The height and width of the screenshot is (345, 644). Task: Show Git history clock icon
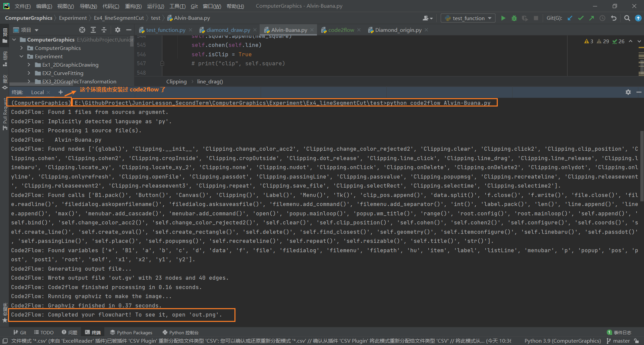[602, 18]
